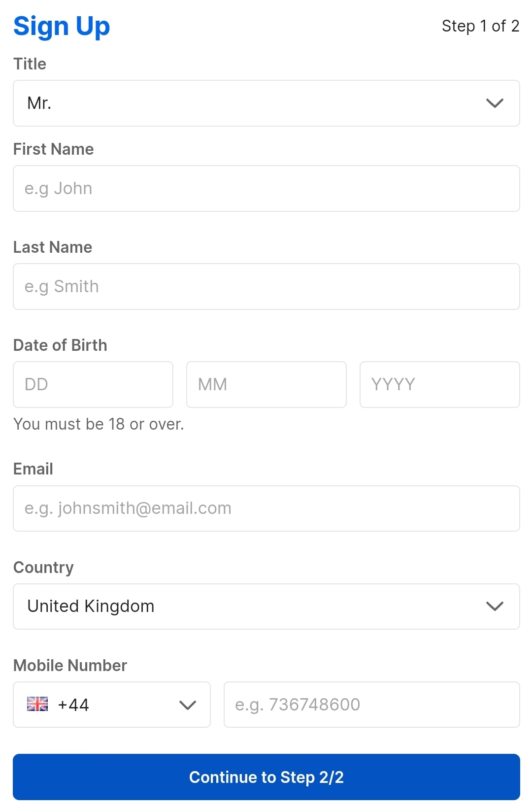Click the Step 1 of 2 indicator
Viewport: 532px width, 811px height.
[480, 26]
